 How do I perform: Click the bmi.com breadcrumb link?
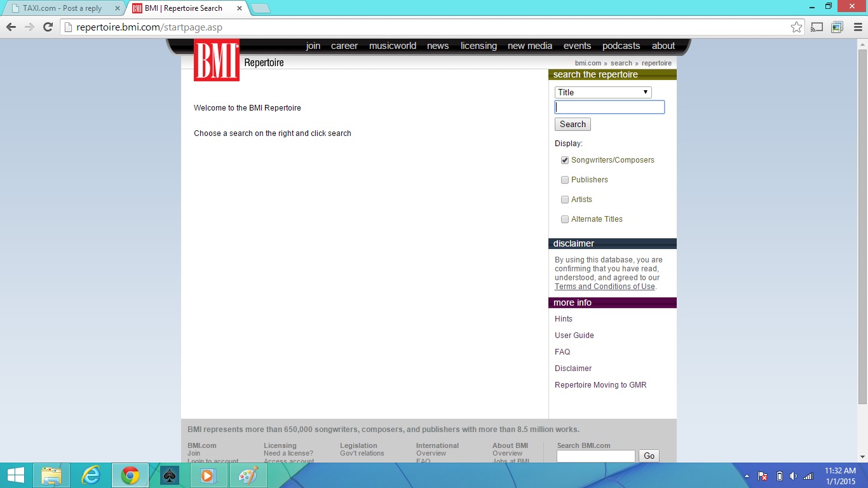(x=588, y=63)
